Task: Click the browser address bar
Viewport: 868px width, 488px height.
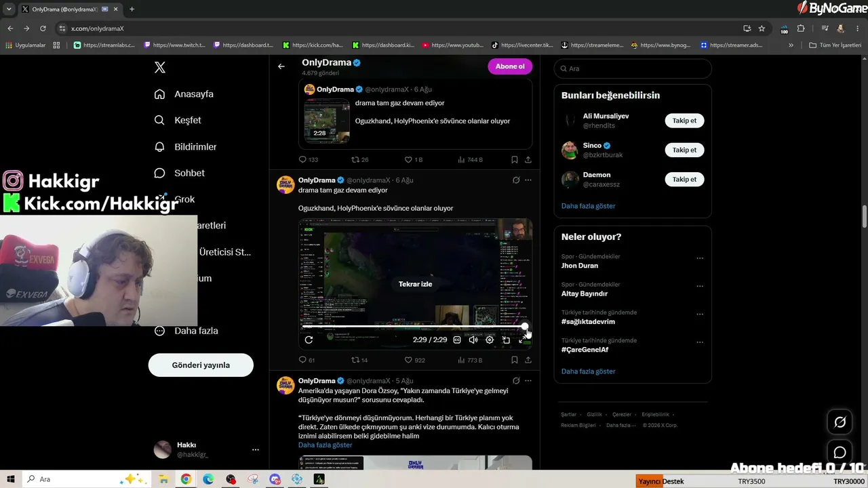Action: pyautogui.click(x=400, y=28)
